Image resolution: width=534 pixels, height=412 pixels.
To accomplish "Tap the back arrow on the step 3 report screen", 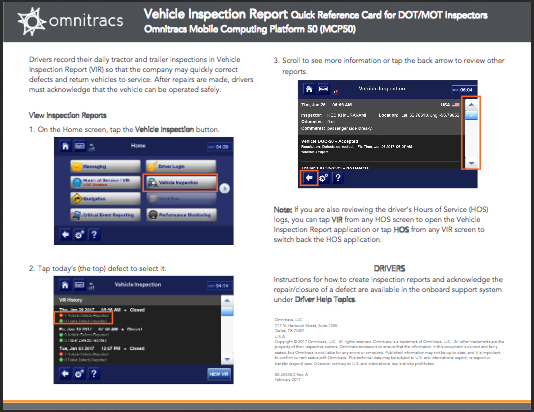I will click(309, 178).
